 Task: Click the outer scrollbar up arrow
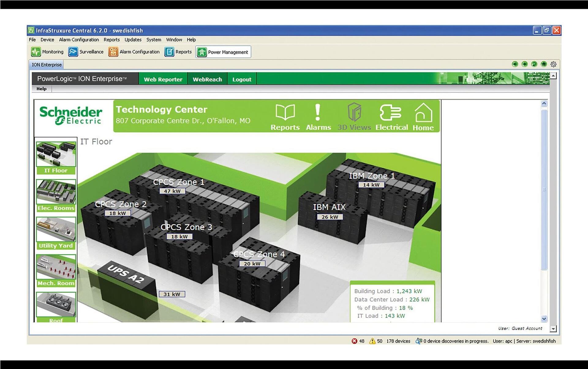(553, 76)
